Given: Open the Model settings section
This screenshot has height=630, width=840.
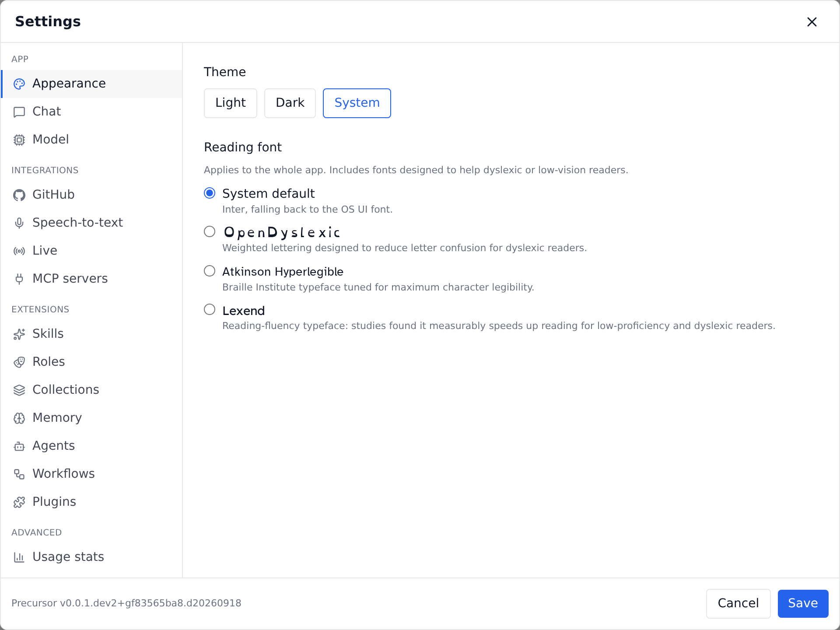Looking at the screenshot, I should point(92,140).
